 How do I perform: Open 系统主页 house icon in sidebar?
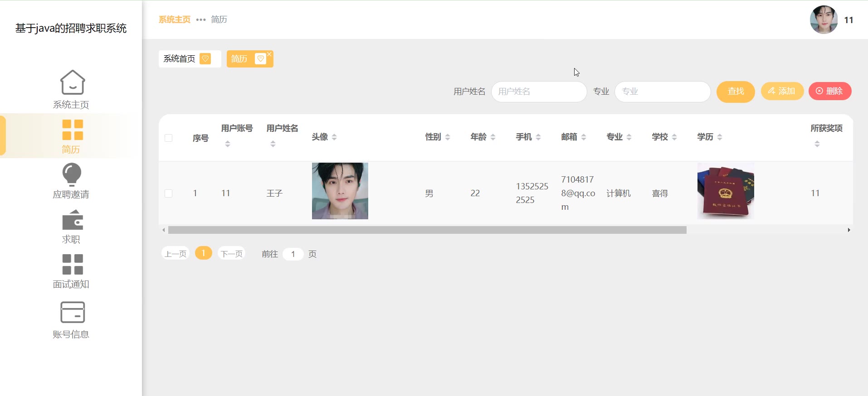[73, 82]
